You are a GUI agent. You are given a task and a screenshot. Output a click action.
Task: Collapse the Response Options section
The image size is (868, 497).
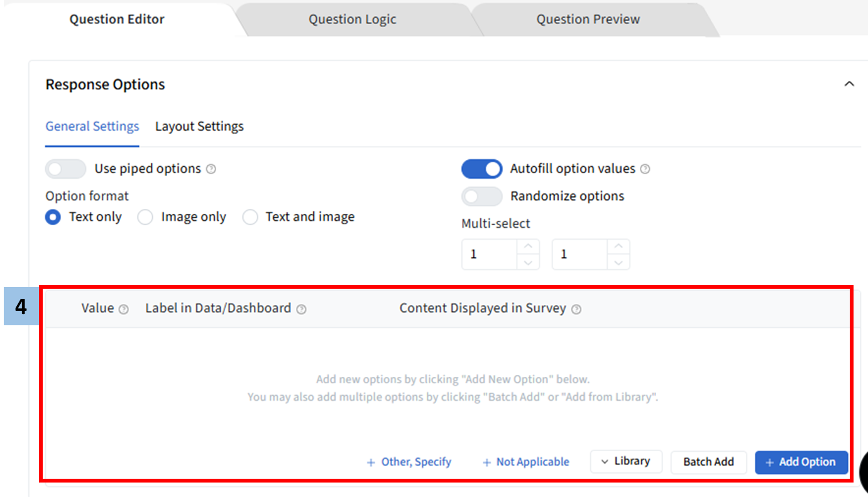point(849,84)
